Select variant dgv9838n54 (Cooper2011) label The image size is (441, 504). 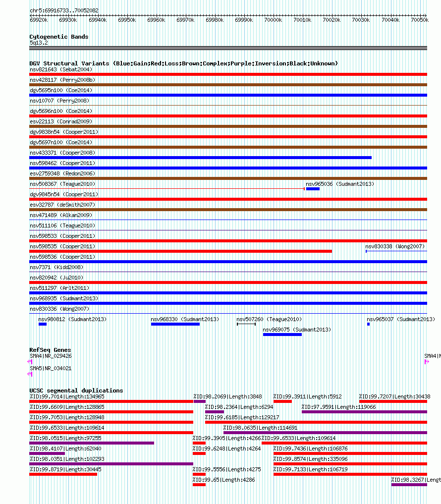tap(64, 132)
